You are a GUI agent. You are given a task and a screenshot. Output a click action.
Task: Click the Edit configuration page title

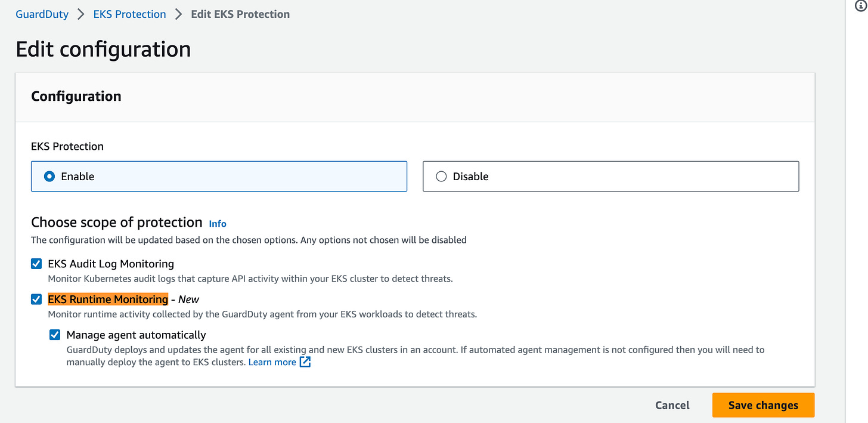coord(103,49)
